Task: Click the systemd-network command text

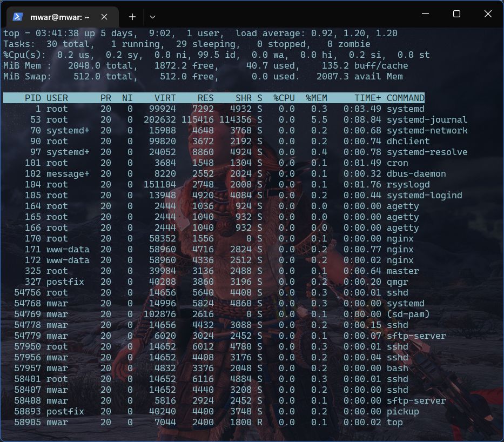Action: [x=427, y=131]
